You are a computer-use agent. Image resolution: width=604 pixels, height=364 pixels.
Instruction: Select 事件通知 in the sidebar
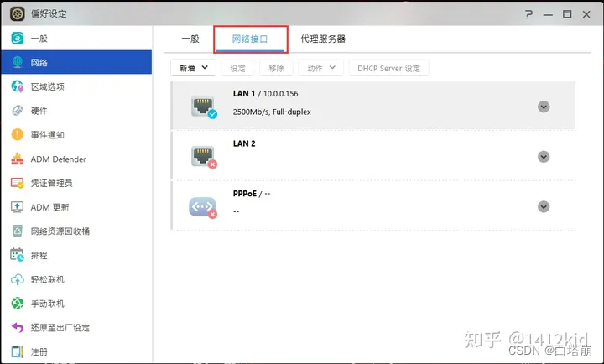point(76,135)
